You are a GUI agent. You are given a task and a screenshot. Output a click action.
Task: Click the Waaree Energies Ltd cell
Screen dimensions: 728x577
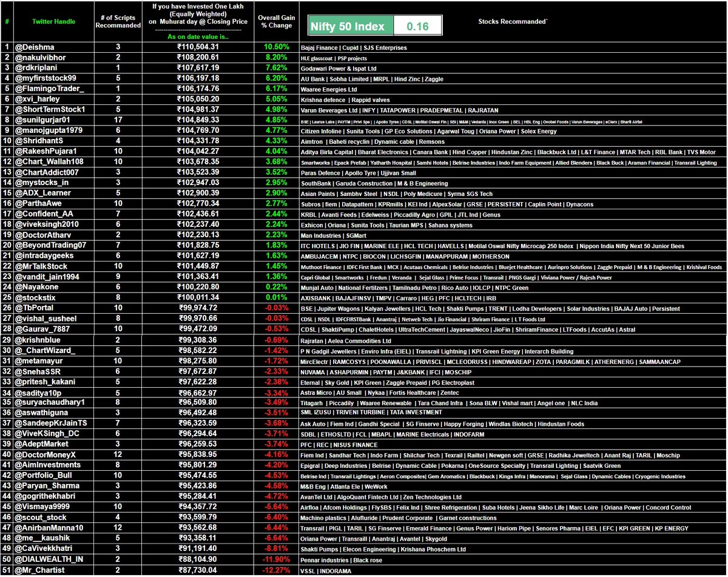[511, 89]
